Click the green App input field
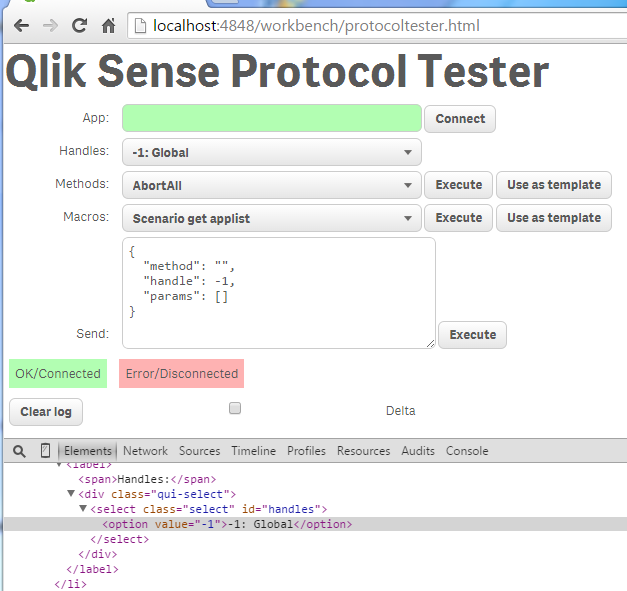Screen dimensions: 627x591 click(272, 119)
